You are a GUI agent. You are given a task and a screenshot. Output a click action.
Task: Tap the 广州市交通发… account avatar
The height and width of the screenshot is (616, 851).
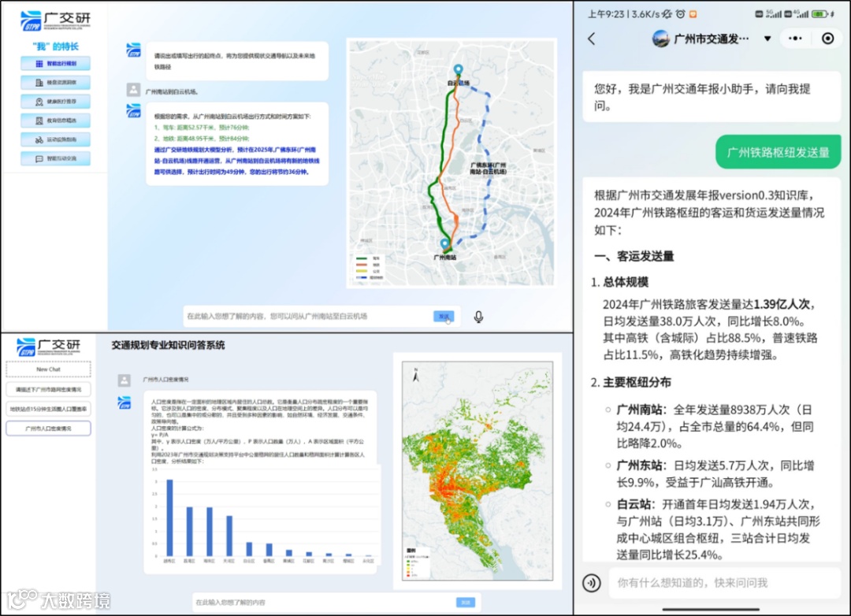click(x=660, y=39)
